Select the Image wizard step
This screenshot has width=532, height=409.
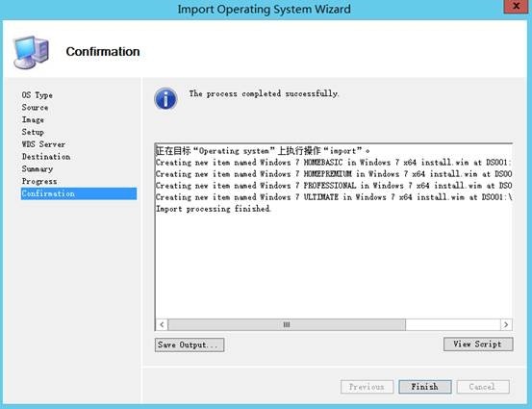33,119
